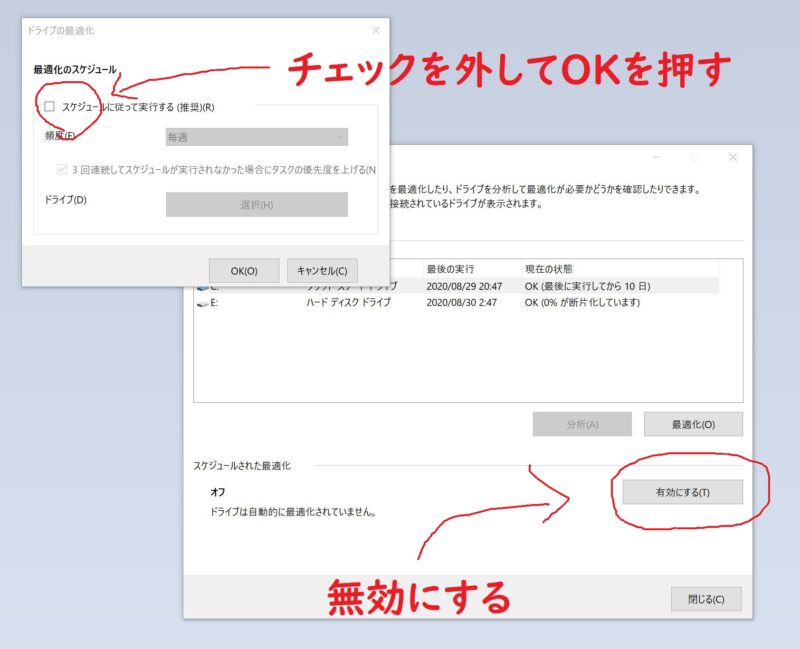Click the 毎週 dropdown arrow

pyautogui.click(x=340, y=137)
